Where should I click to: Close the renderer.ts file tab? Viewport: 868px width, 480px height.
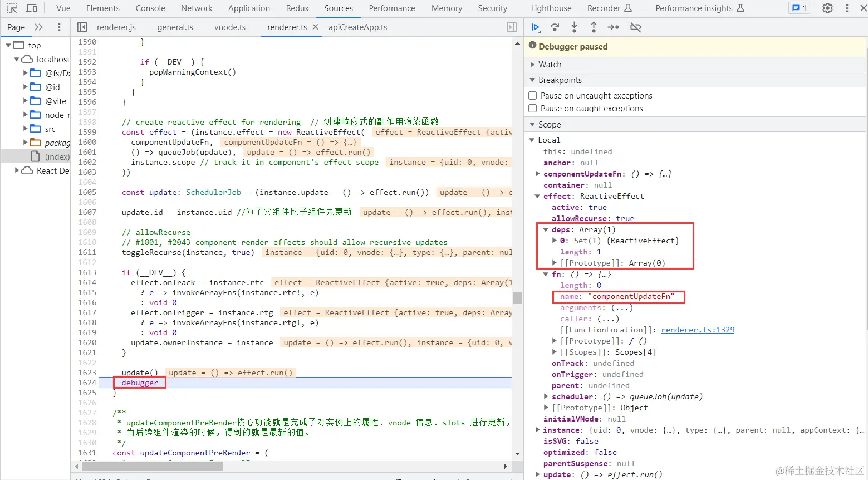coord(315,27)
